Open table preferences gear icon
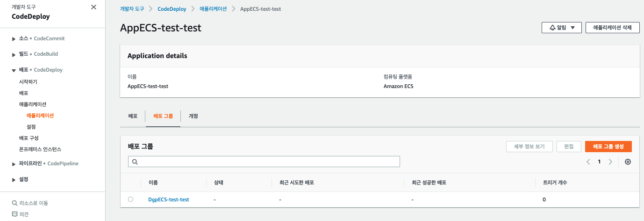 point(628,162)
